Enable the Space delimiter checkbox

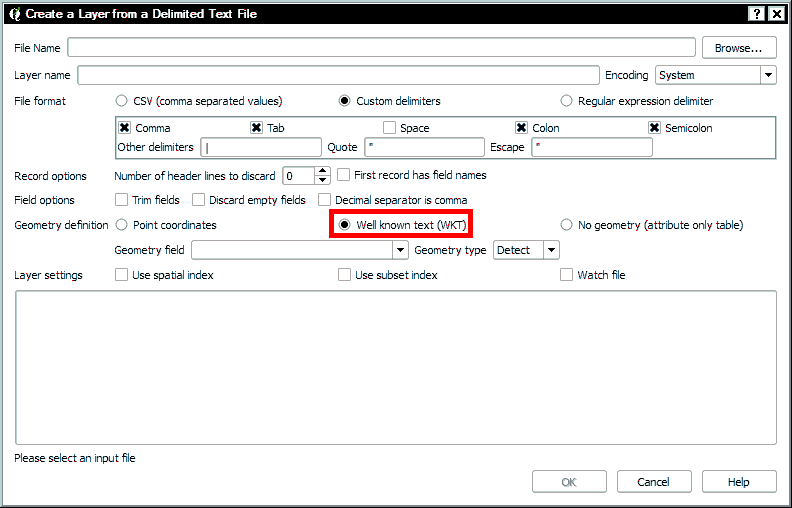pyautogui.click(x=390, y=128)
